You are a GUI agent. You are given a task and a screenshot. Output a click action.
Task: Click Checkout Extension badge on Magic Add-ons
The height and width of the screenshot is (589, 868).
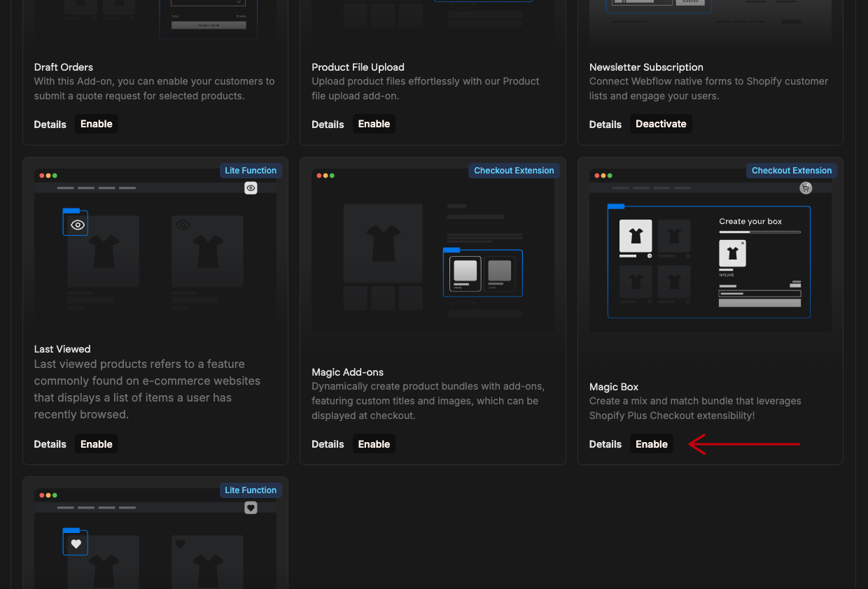click(514, 171)
